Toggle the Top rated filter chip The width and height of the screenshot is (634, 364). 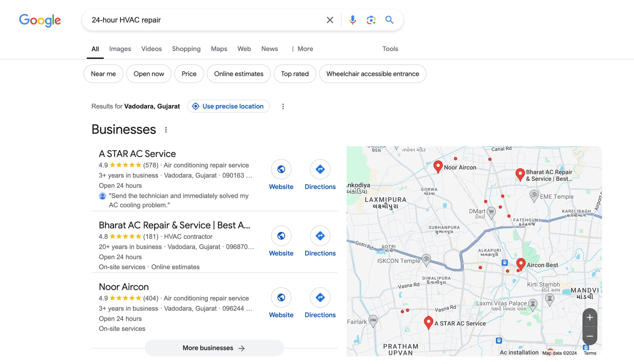294,74
